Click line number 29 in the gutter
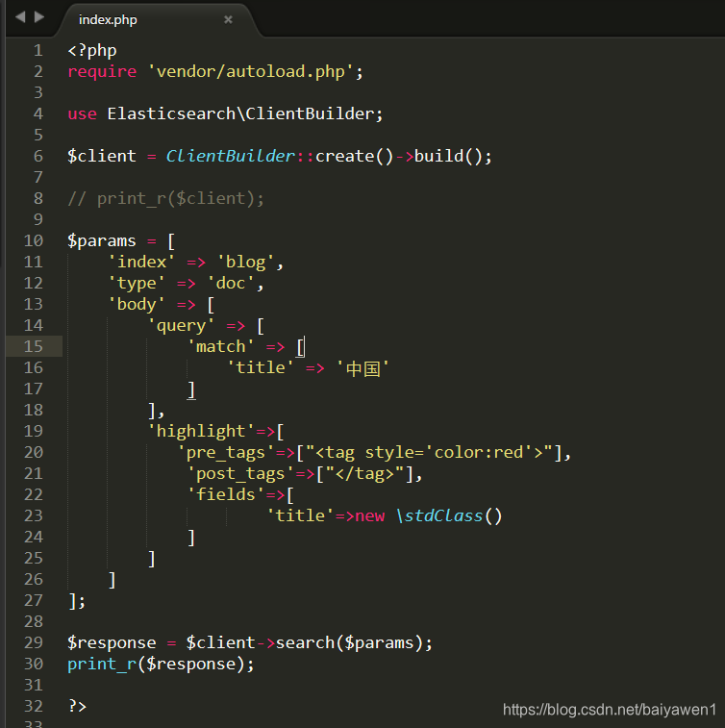This screenshot has width=725, height=728. [34, 642]
